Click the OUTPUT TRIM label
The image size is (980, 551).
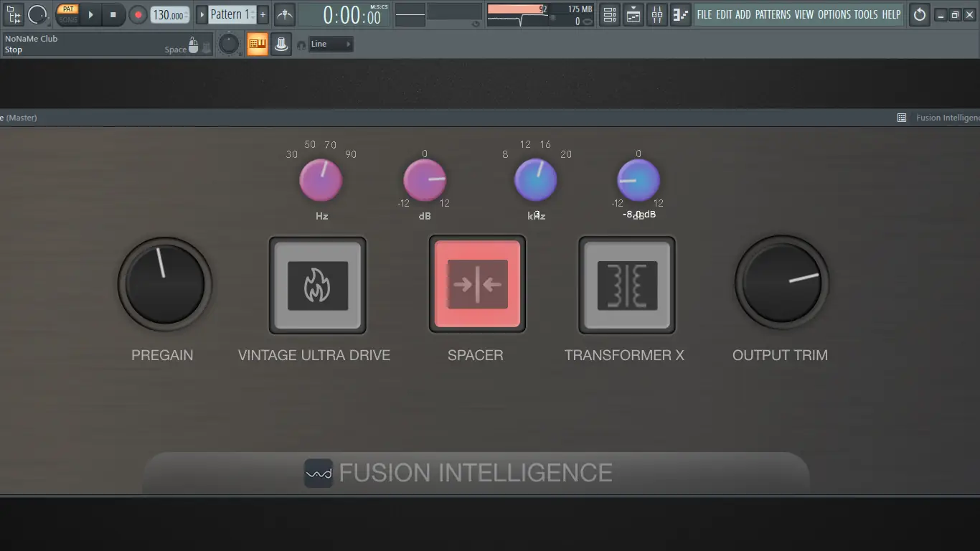click(781, 355)
